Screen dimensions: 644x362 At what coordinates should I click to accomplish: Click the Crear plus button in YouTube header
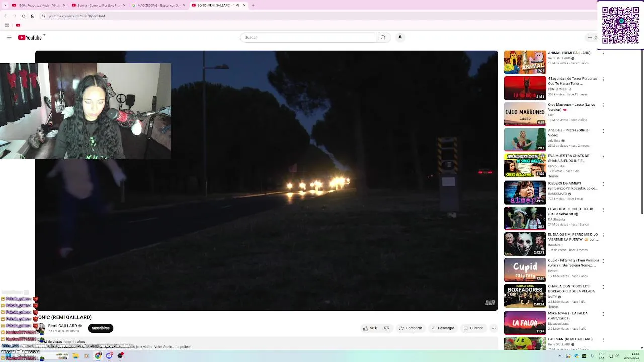[592, 37]
